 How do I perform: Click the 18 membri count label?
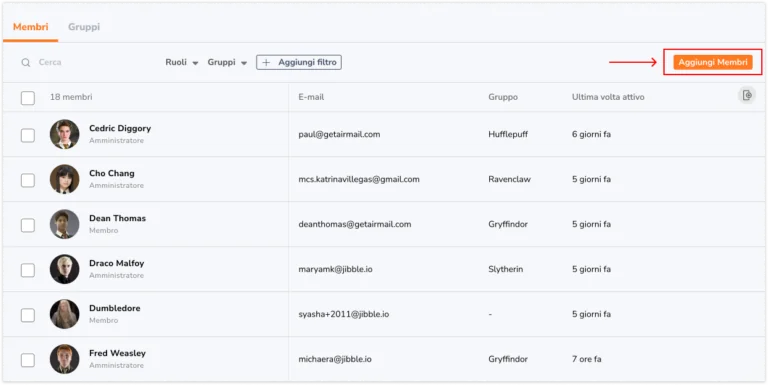[x=71, y=97]
